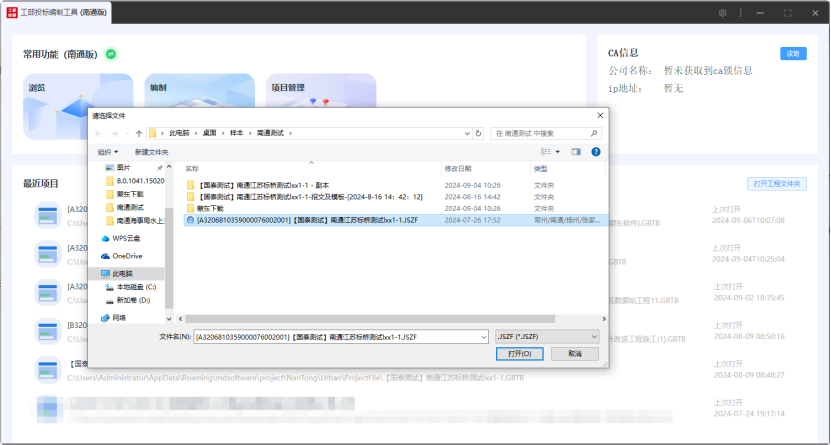Select WPS云盘 in the navigation pane

126,238
